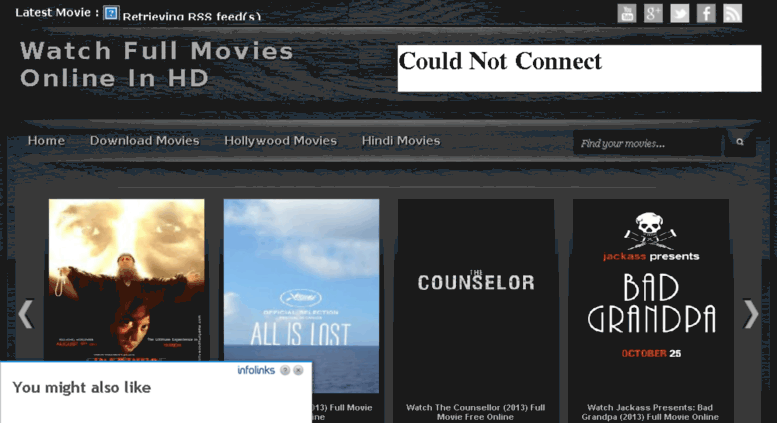Click the 'Retrieving RSS feed(s)' text
Image resolution: width=777 pixels, height=423 pixels.
pyautogui.click(x=192, y=16)
